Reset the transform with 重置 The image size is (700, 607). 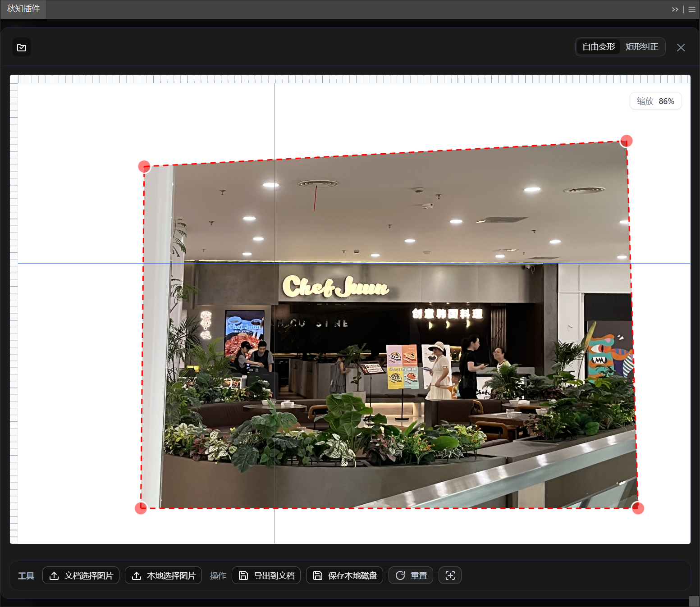point(411,575)
